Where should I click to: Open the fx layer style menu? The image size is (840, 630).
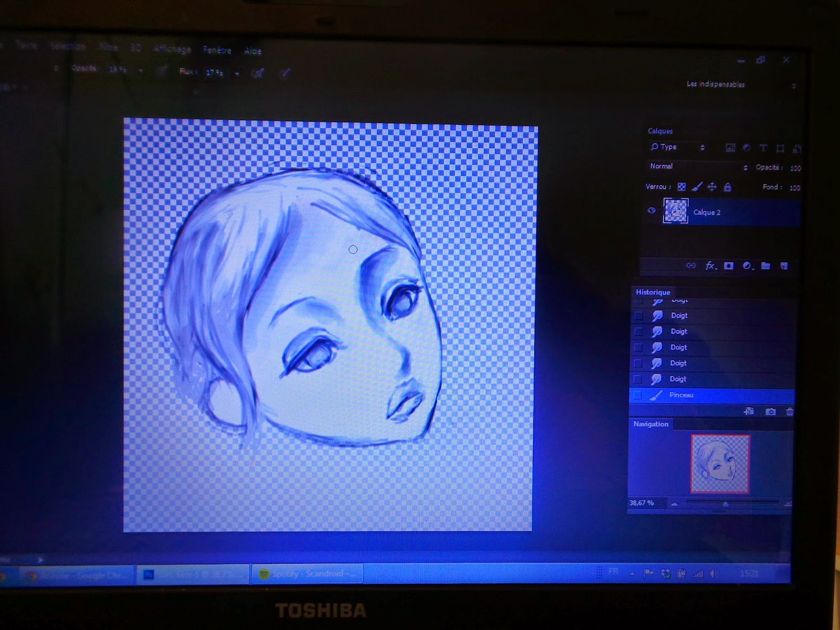[x=710, y=266]
